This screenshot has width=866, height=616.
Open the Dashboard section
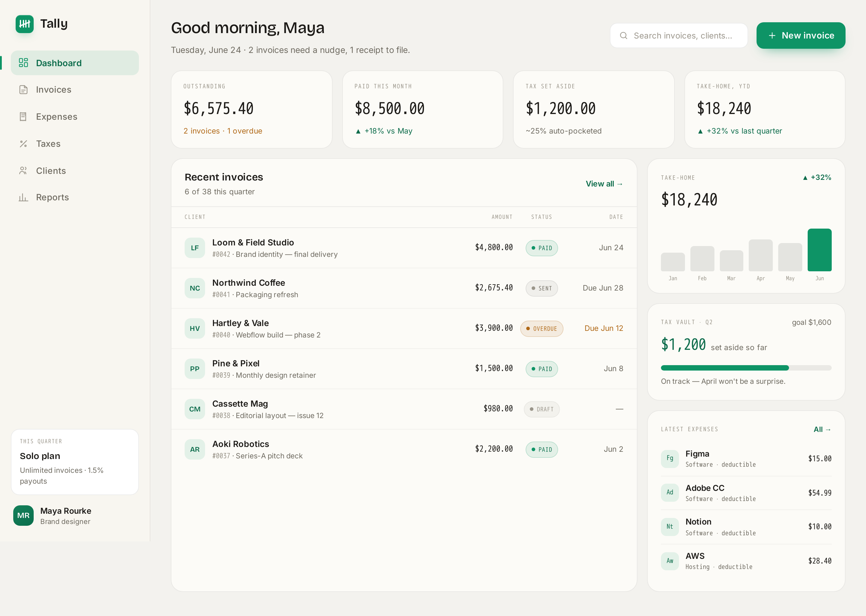75,63
